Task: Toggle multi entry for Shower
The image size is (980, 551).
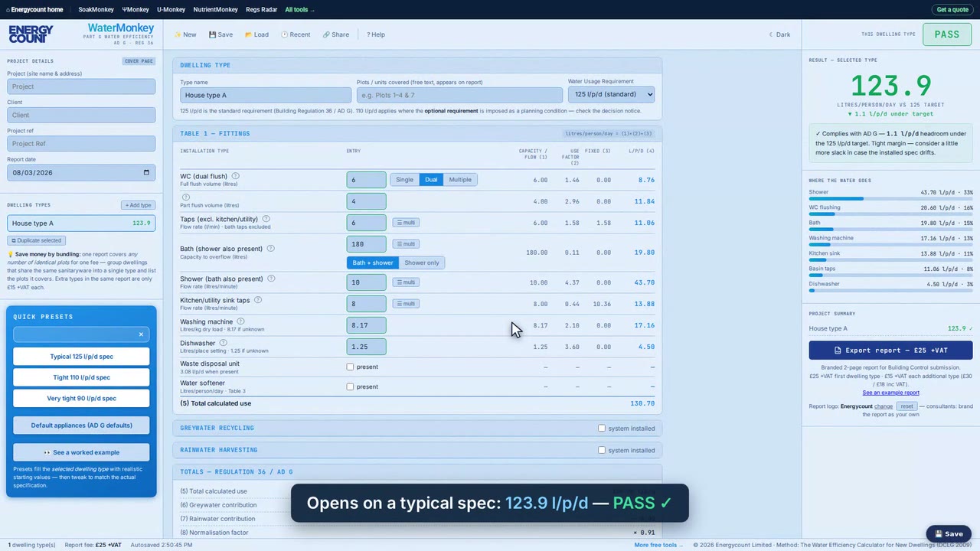Action: (406, 282)
